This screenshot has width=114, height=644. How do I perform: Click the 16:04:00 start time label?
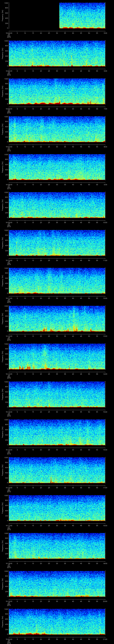click(9, 33)
